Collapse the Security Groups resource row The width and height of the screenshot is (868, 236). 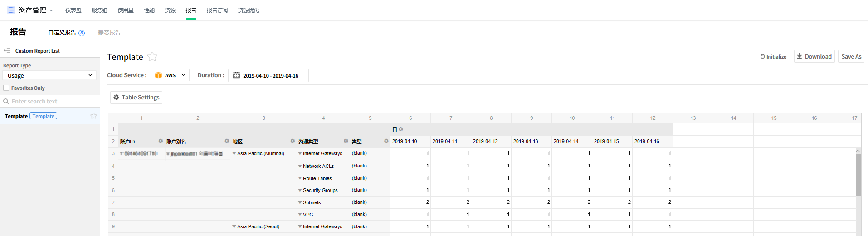[300, 190]
